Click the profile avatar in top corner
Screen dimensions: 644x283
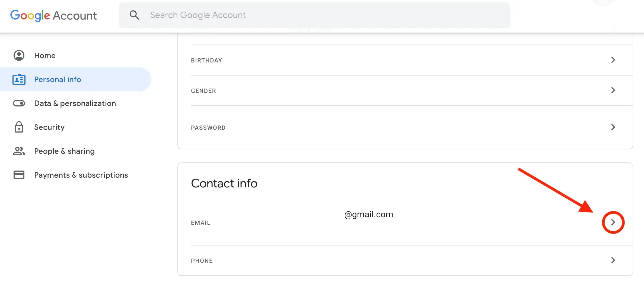(603, 2)
